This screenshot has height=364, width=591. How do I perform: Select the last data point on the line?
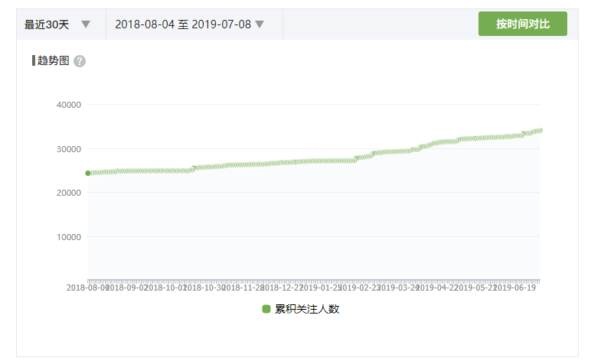click(540, 130)
